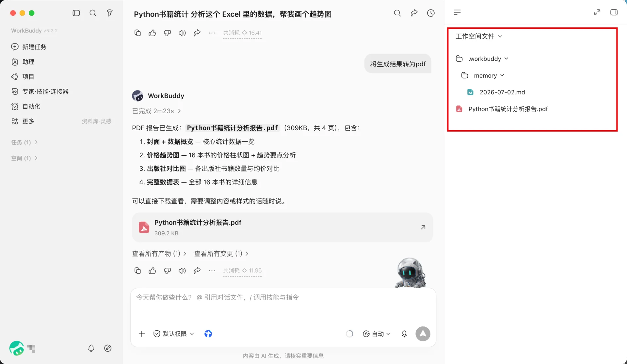This screenshot has height=364, width=627.
Task: Click the WorkBuddy avatar in chat
Action: pyautogui.click(x=138, y=96)
